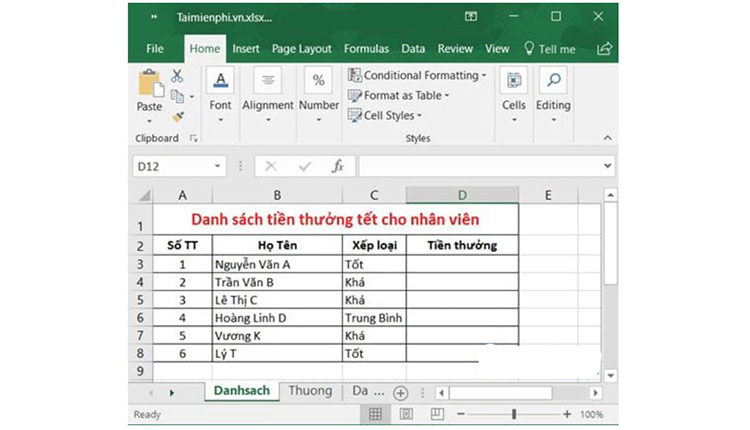
Task: Zoom out with the minus button
Action: 461,414
